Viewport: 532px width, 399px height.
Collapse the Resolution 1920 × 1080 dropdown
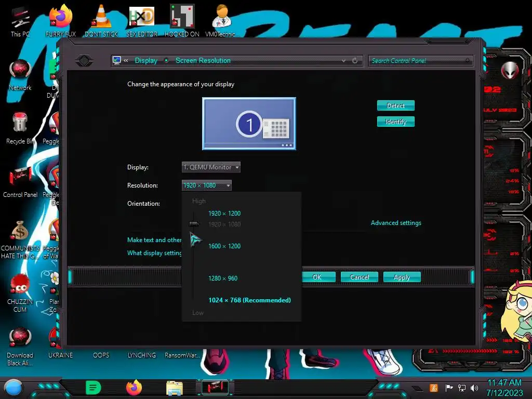pos(207,185)
